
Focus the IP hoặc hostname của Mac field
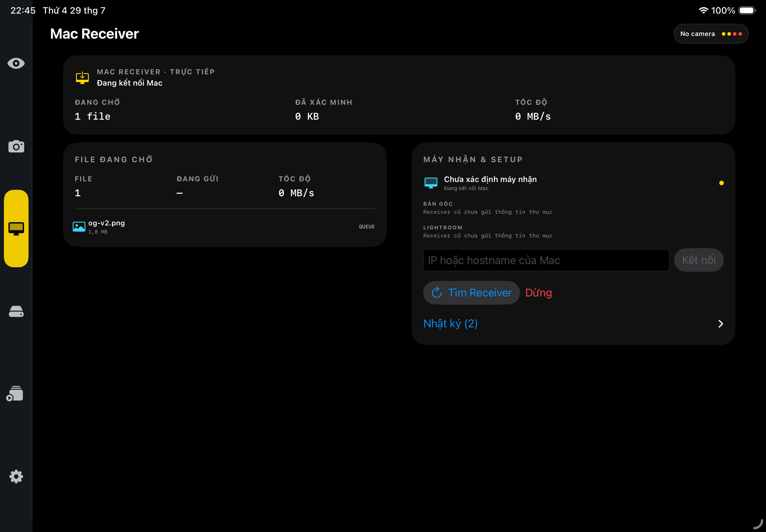point(546,260)
